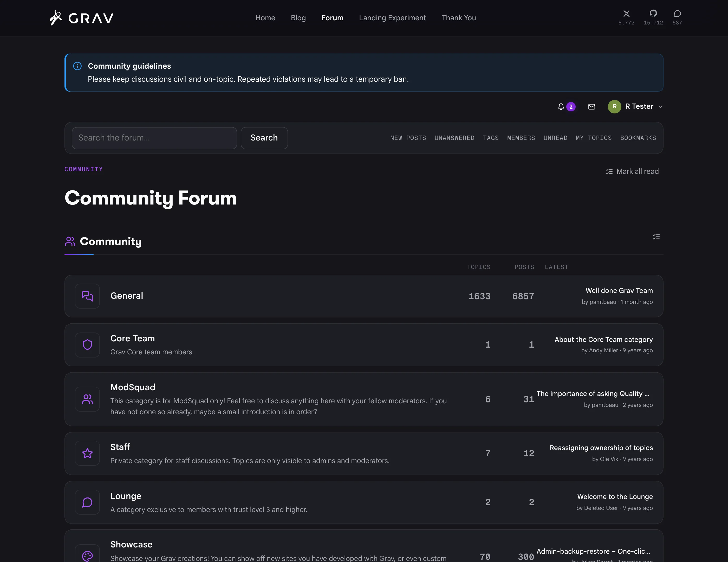
Task: Open the GitHub icon link
Action: [653, 13]
